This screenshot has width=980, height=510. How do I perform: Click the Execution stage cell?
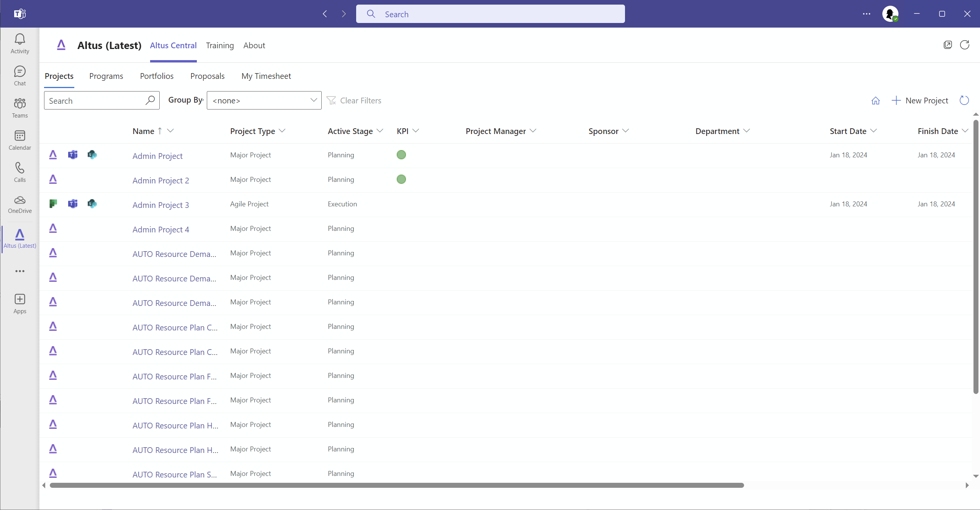pyautogui.click(x=342, y=204)
